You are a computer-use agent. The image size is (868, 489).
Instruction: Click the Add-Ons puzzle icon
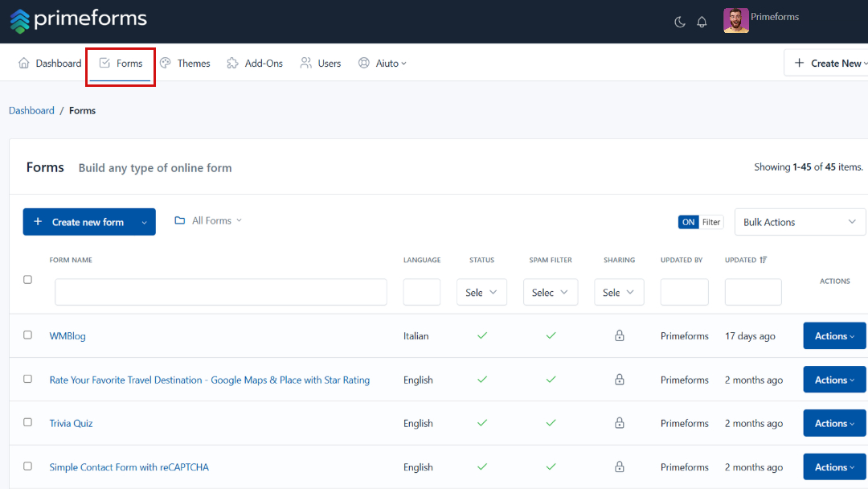click(232, 63)
